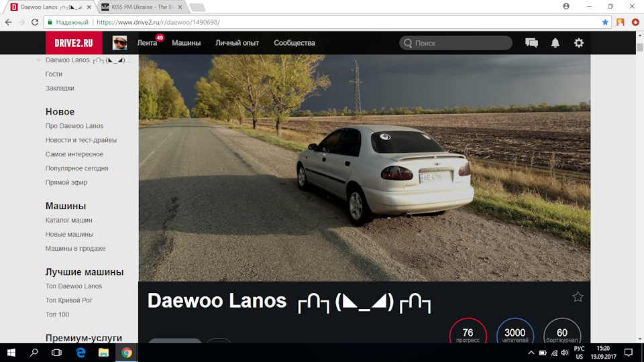Click the browser forward arrow
Screen dimensions: 644x362
coord(21,22)
